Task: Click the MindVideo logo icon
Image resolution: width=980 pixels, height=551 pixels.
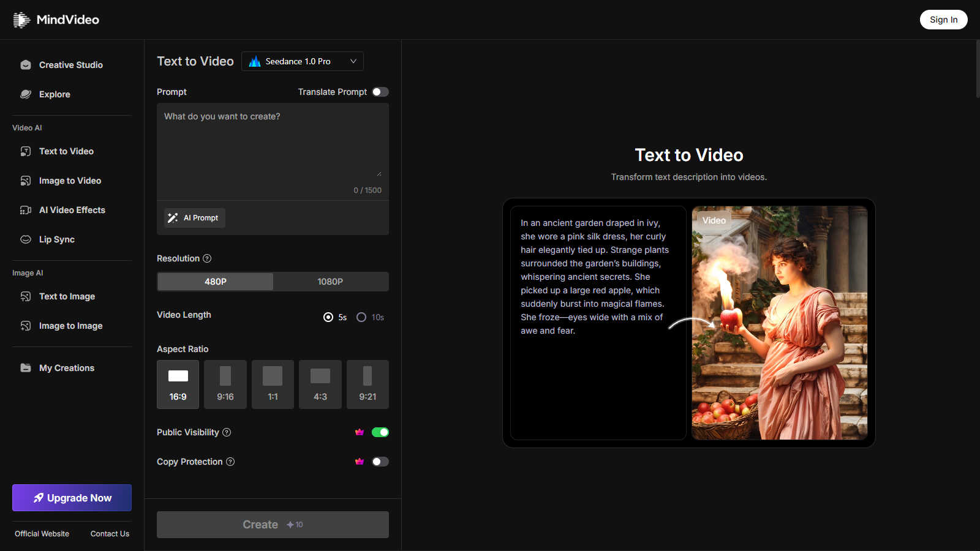Action: 21,20
